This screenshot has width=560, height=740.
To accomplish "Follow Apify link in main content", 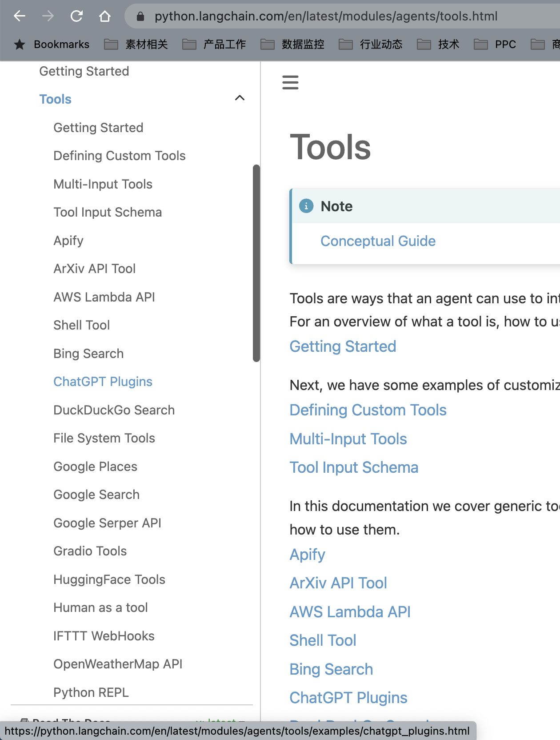I will pyautogui.click(x=308, y=555).
